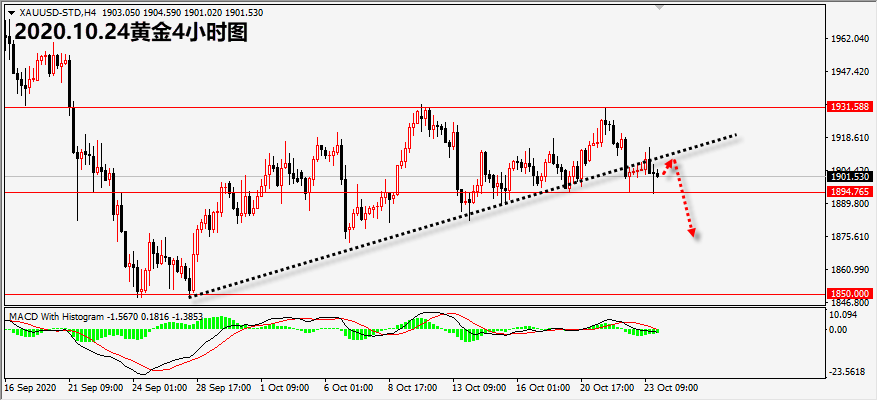Click the 1894.765 red price label
The image size is (878, 401).
pyautogui.click(x=849, y=191)
